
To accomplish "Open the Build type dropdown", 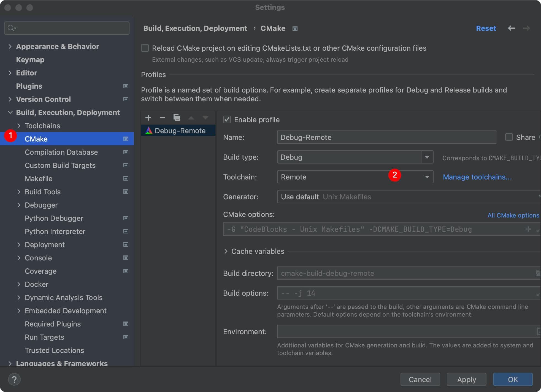I will click(427, 157).
